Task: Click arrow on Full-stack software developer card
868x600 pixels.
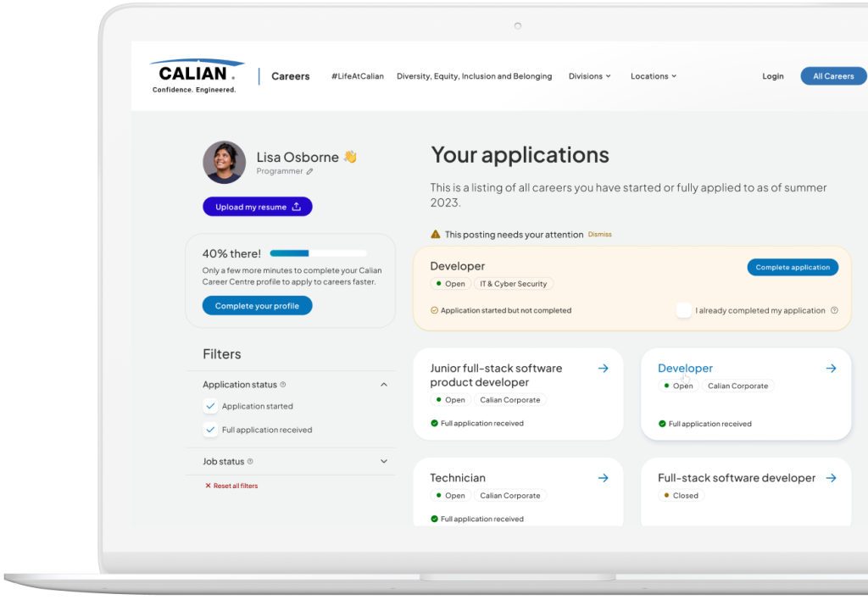Action: pos(831,478)
